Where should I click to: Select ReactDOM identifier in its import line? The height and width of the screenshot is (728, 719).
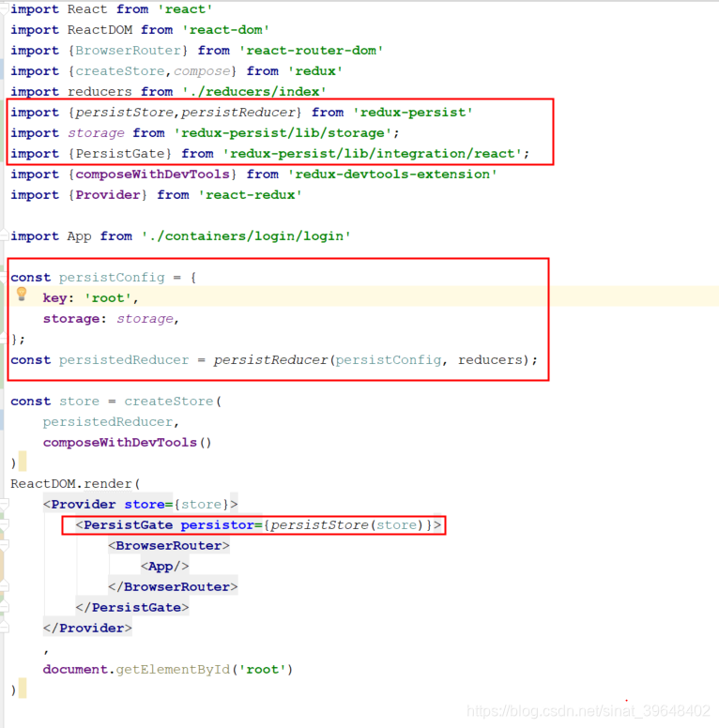click(99, 30)
